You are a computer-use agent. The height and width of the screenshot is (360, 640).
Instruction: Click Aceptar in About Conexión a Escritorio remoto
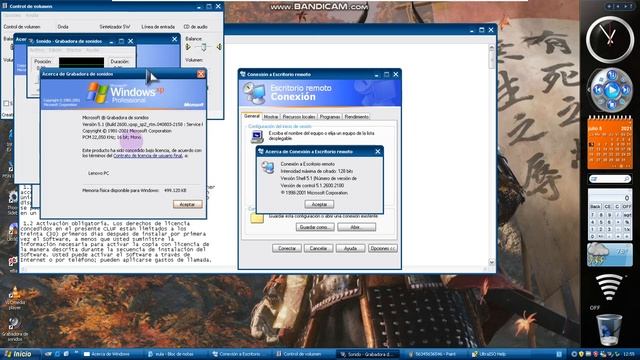(319, 204)
